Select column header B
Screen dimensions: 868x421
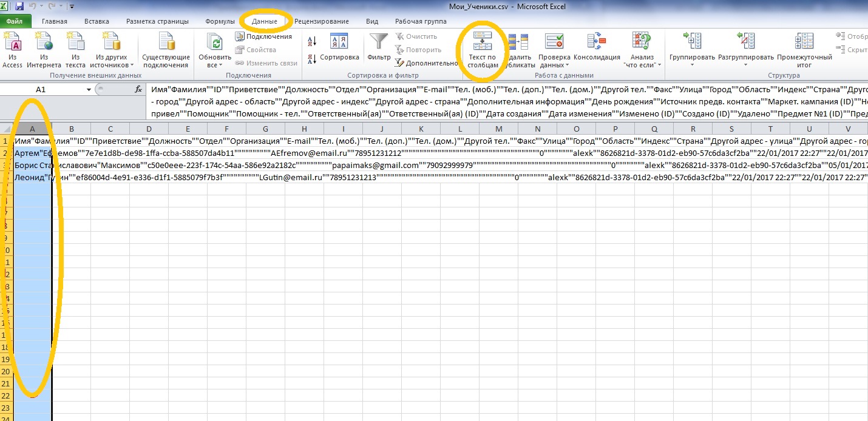coord(72,129)
